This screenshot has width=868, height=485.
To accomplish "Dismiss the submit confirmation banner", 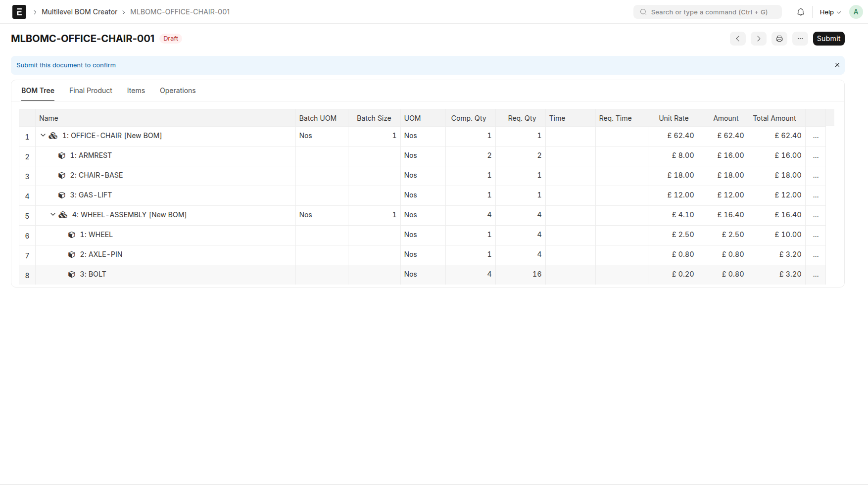I will click(x=837, y=65).
